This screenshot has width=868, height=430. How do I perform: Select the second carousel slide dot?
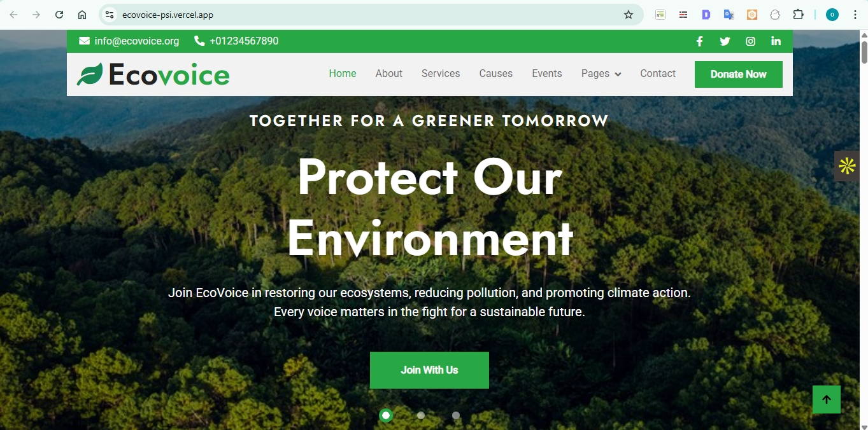pyautogui.click(x=421, y=415)
